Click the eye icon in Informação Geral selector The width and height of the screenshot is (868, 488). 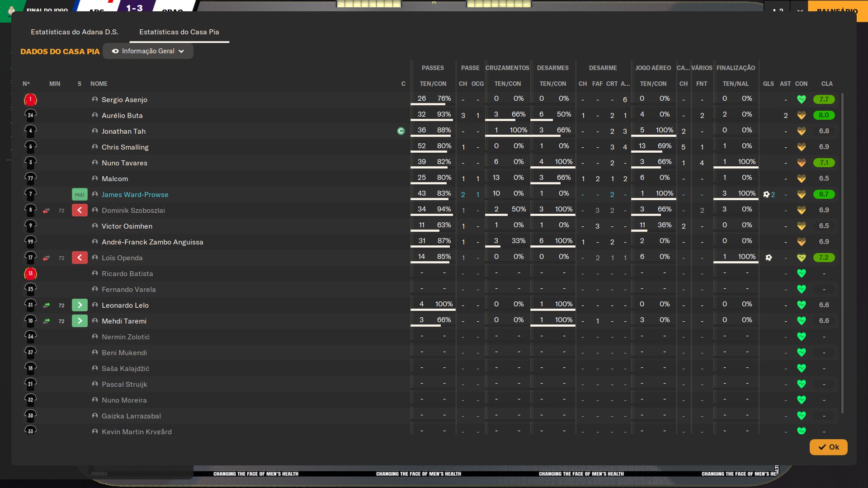point(115,51)
